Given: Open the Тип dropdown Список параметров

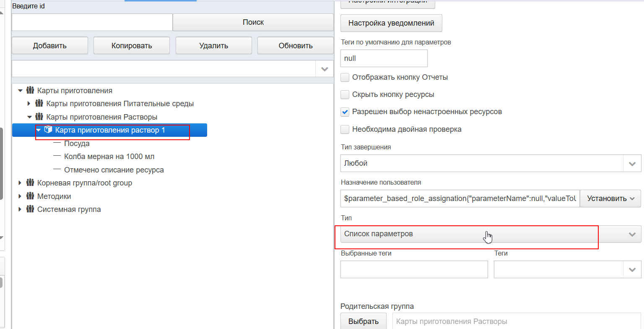Looking at the screenshot, I should (x=491, y=234).
